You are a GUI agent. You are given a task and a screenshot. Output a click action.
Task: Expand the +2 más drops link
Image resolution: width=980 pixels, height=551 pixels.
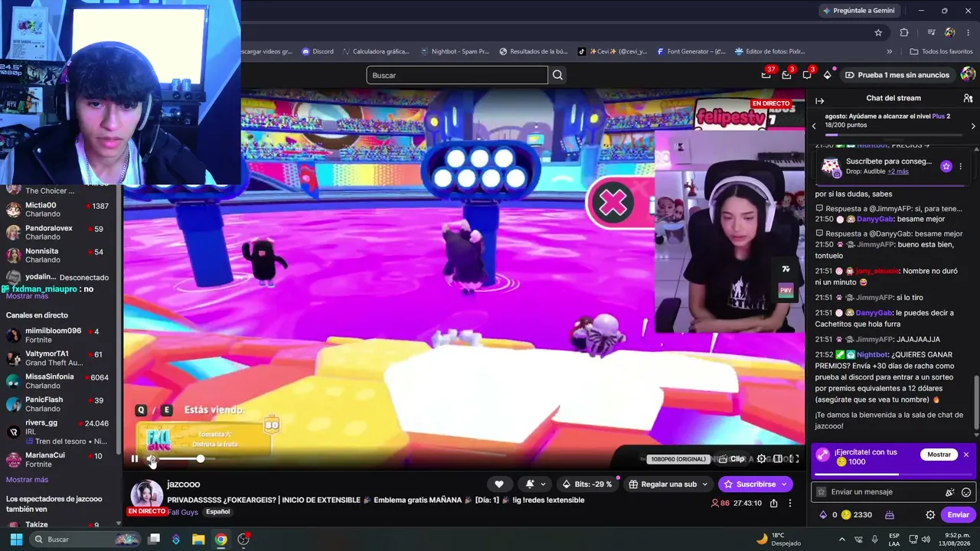point(898,171)
